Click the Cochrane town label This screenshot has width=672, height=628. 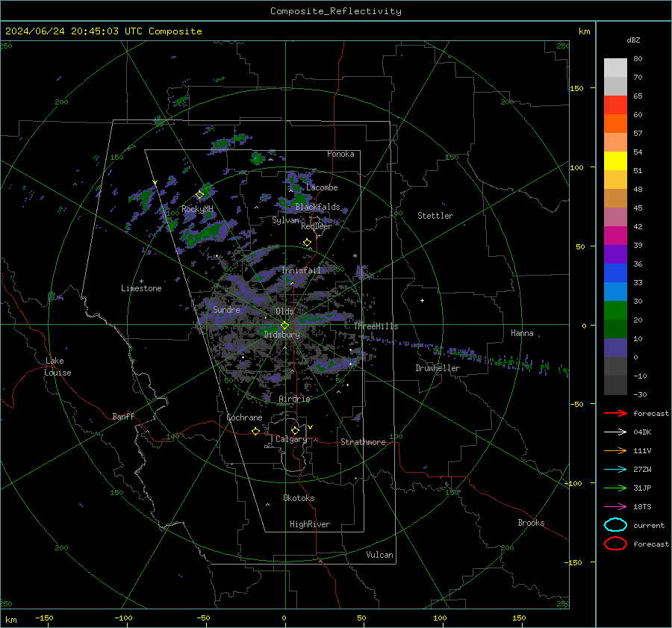244,417
